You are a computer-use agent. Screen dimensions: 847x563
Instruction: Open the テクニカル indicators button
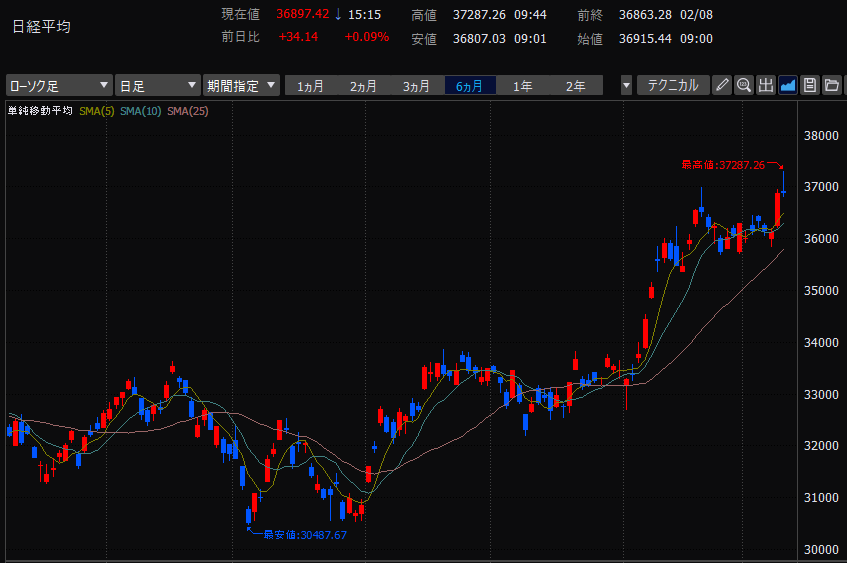[673, 85]
